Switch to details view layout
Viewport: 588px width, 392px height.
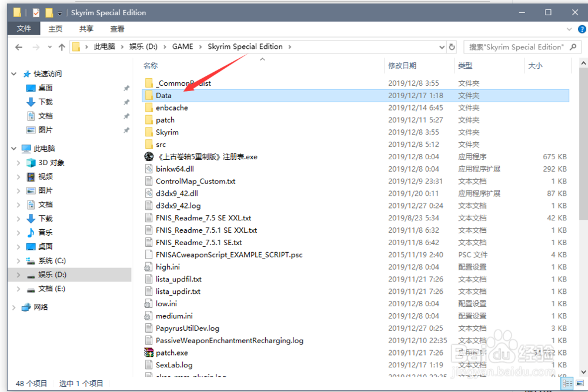click(567, 383)
